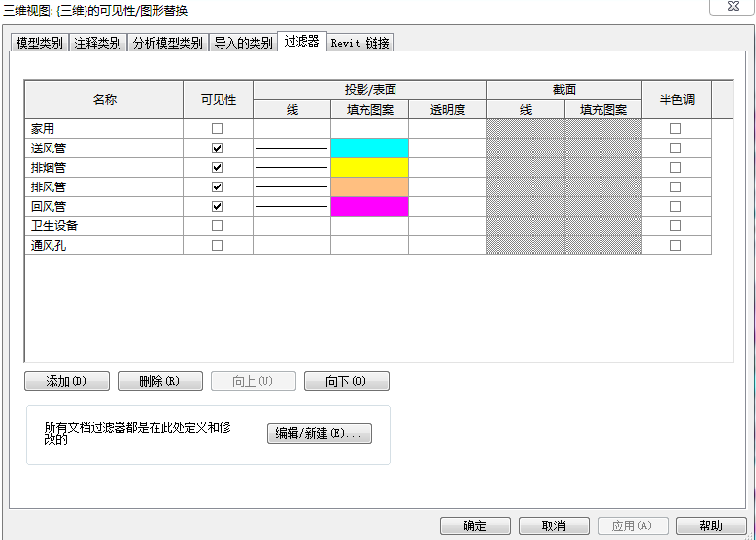The height and width of the screenshot is (540, 756).
Task: Enable halftone checkbox for 回风管 row
Action: point(675,206)
